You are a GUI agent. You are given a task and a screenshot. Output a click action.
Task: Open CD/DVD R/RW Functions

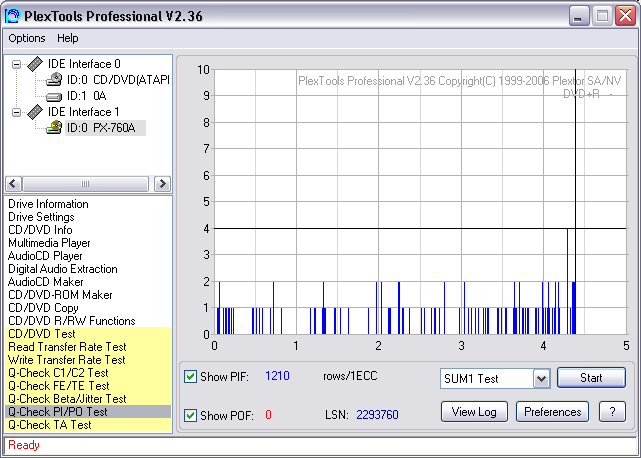point(72,321)
